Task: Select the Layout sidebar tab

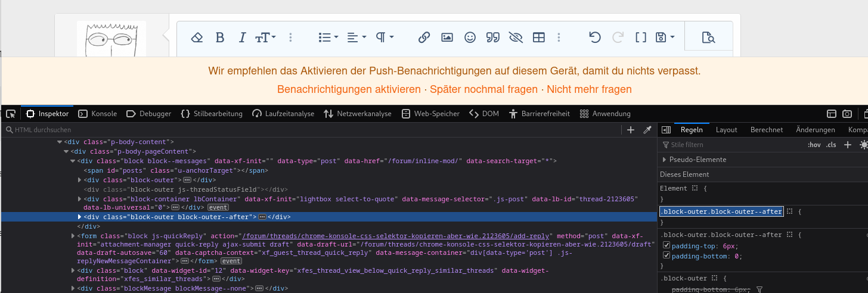Action: click(726, 130)
